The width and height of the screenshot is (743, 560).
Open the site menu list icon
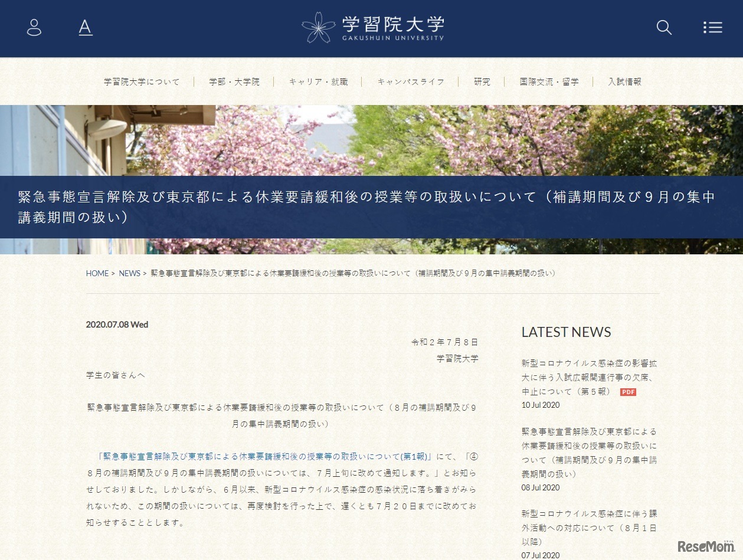(712, 27)
